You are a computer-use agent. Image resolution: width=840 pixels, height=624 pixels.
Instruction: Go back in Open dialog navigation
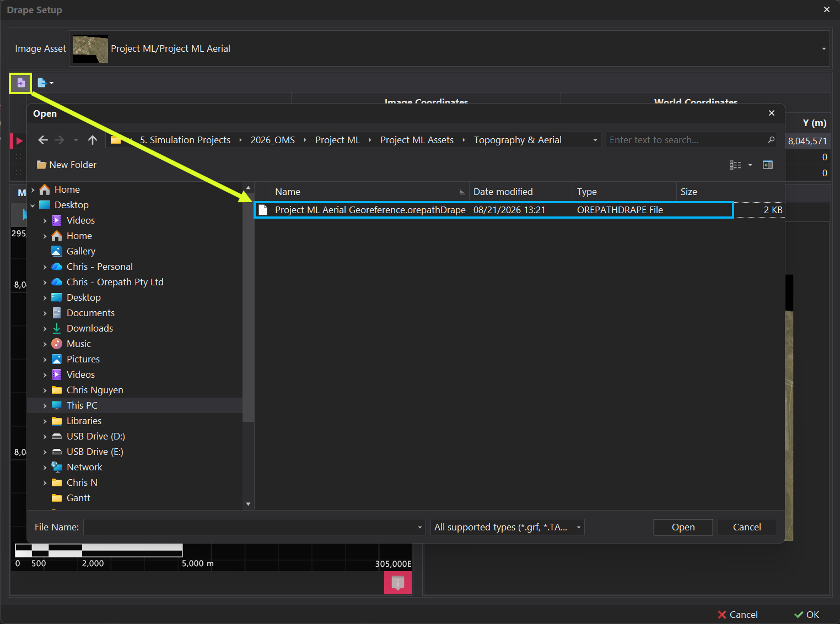(43, 140)
